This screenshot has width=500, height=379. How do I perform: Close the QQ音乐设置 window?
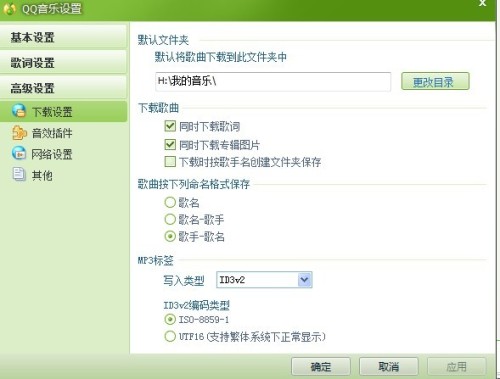click(x=482, y=3)
